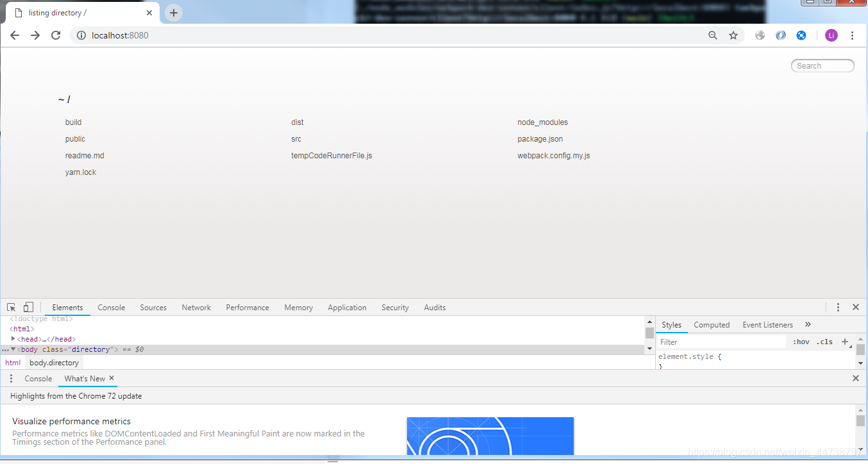The height and width of the screenshot is (464, 868).
Task: Click the What's New pane scrollbar up arrow
Action: pos(860,410)
